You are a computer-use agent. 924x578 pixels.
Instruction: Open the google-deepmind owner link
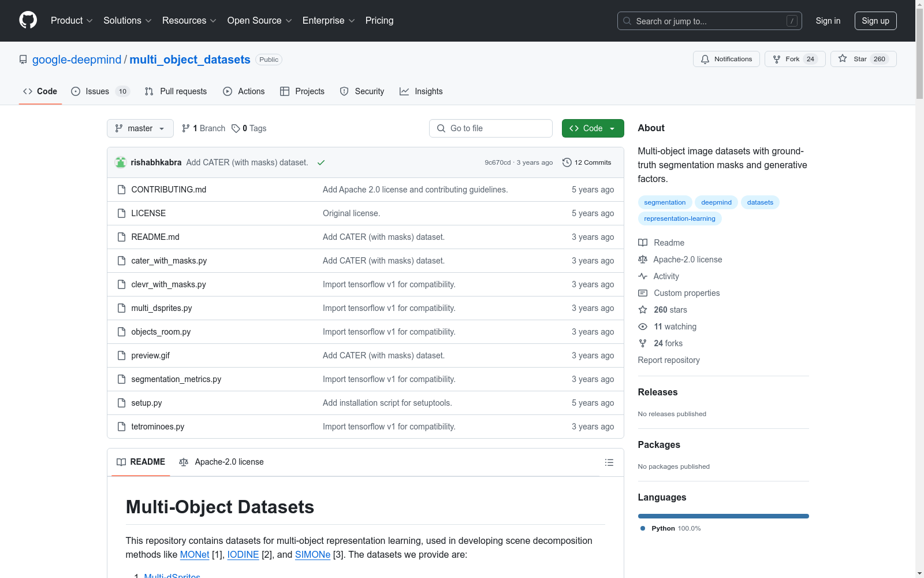(x=77, y=60)
